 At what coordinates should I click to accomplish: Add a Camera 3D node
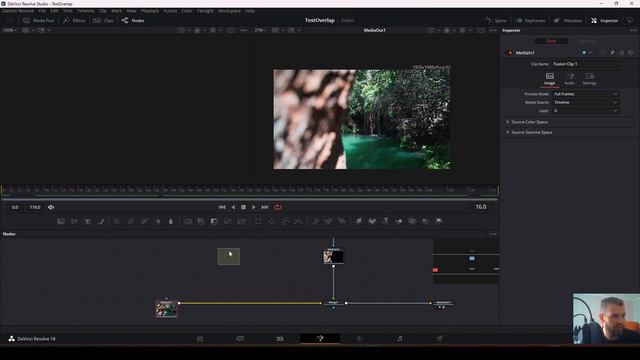(412, 221)
